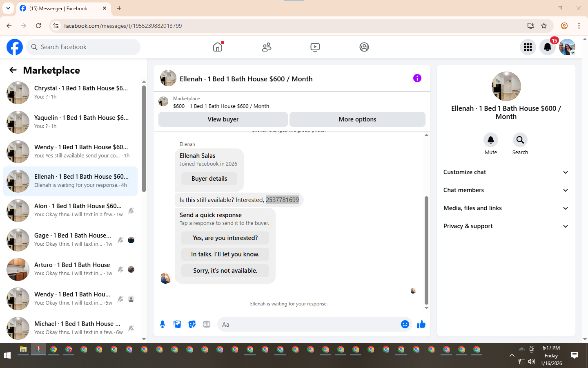Choose a sticker icon

[x=192, y=324]
